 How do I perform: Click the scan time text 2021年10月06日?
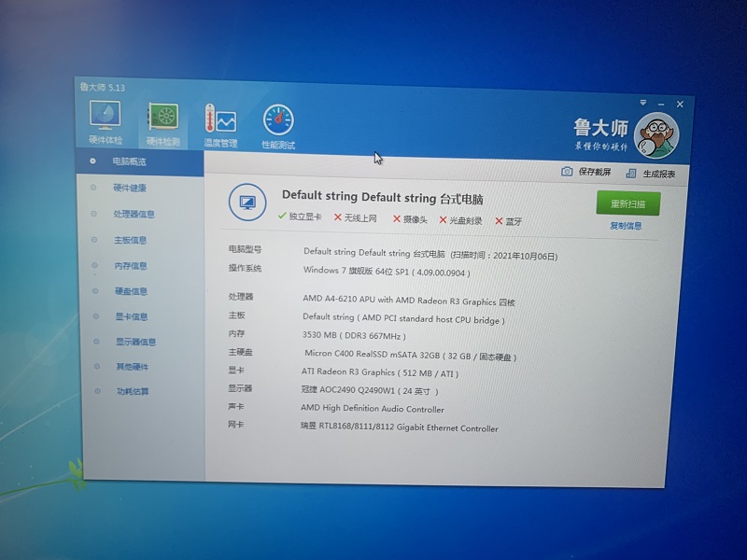(524, 256)
